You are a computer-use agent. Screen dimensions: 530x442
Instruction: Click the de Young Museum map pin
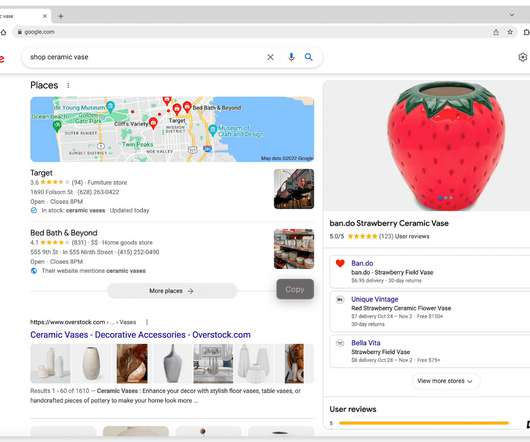coord(110,106)
